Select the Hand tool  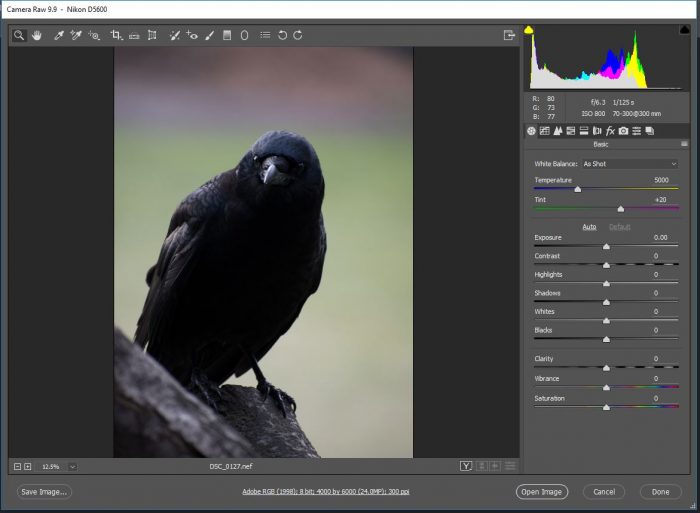point(37,35)
